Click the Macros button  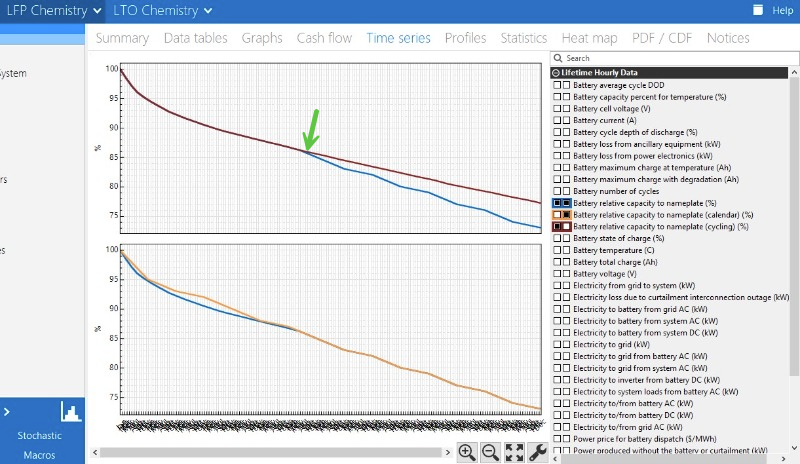(40, 455)
